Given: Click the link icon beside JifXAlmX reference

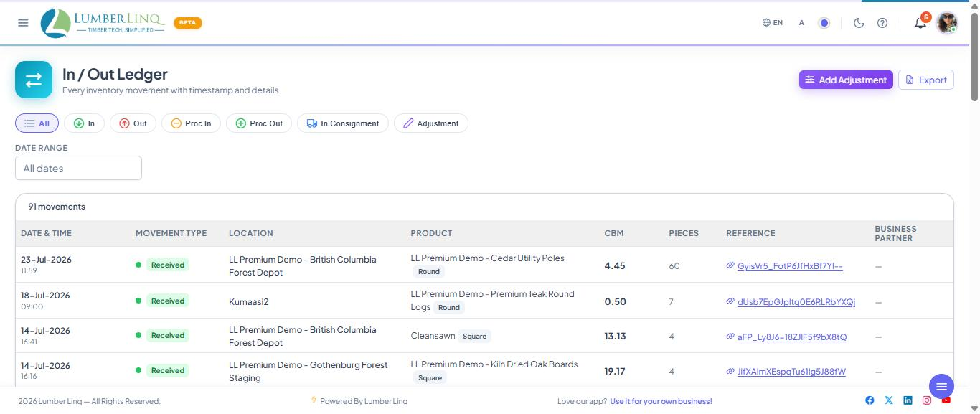Looking at the screenshot, I should coord(730,371).
